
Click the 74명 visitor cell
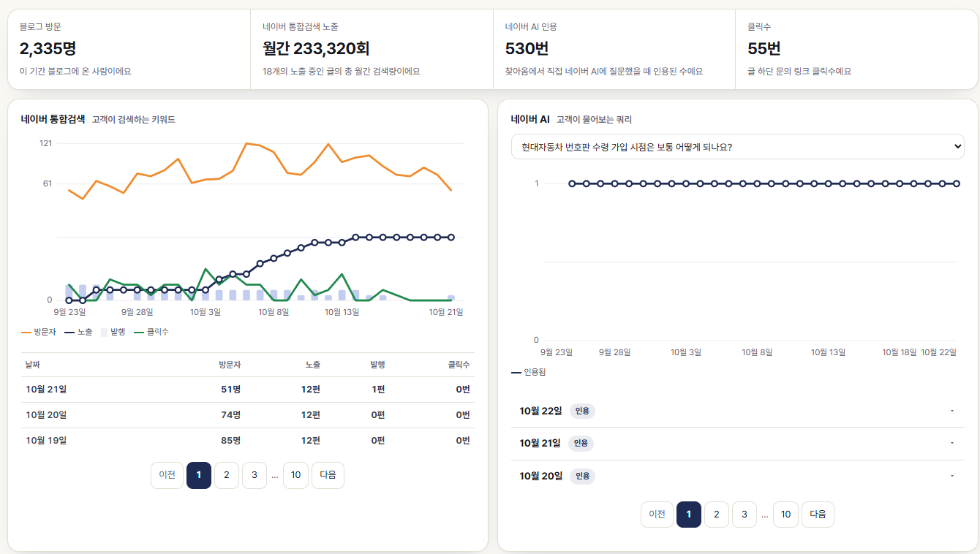(231, 415)
